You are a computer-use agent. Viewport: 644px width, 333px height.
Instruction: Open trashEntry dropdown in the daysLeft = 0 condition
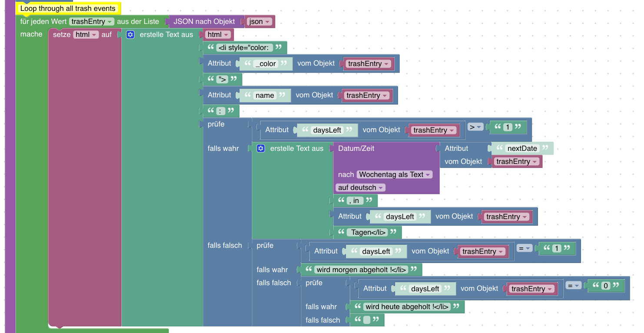532,289
